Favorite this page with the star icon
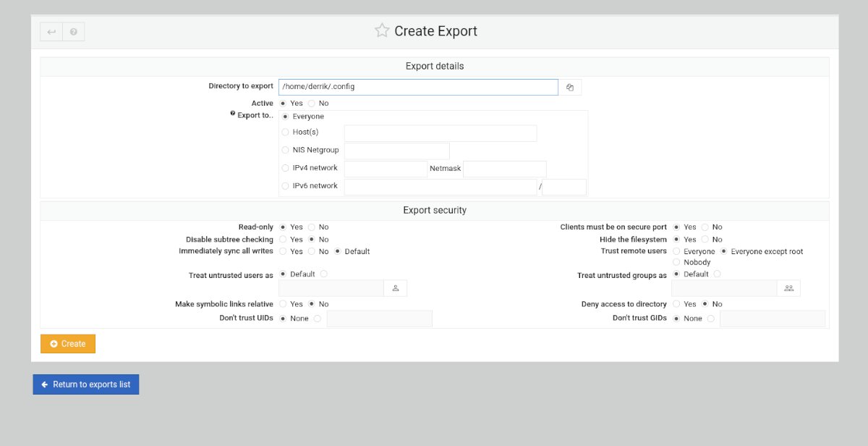 pos(382,30)
